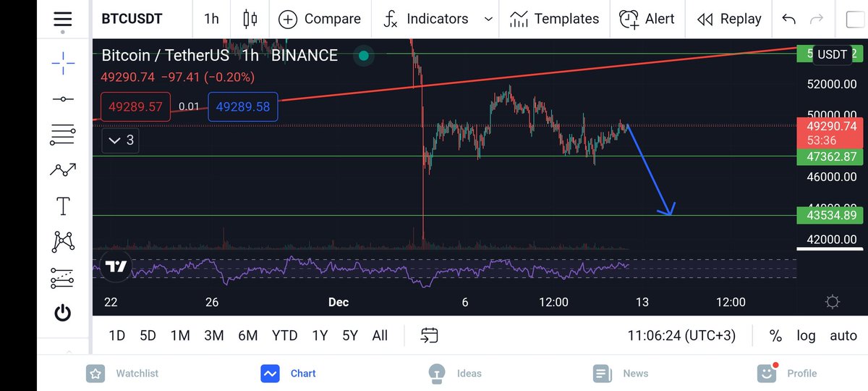Expand the collapsed indicators legend showing 3
868x391 pixels.
click(x=120, y=140)
